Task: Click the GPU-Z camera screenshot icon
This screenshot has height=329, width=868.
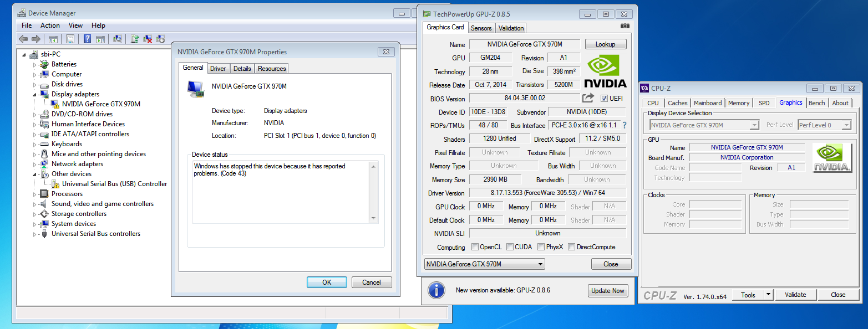Action: [x=625, y=26]
